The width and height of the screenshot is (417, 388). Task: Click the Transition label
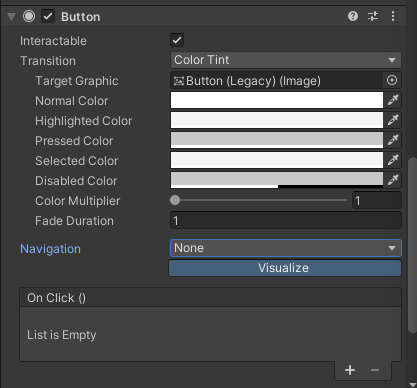48,61
